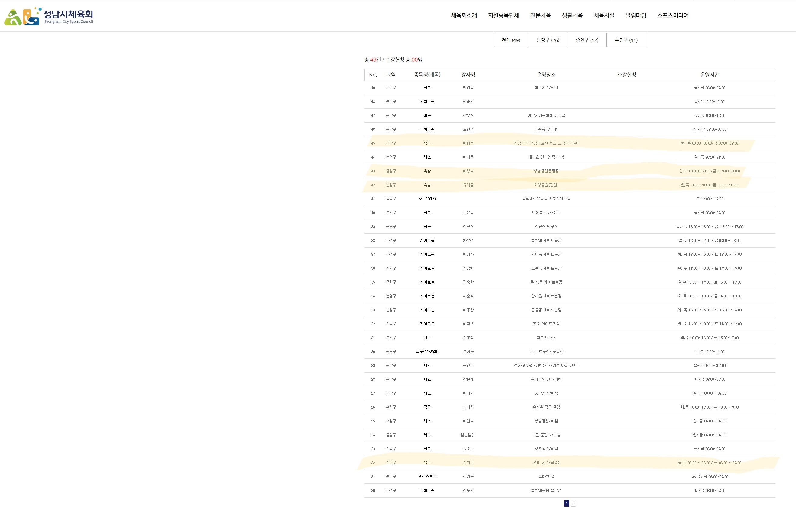This screenshot has height=532, width=796.
Task: Click the current page 1 button
Action: 566,504
